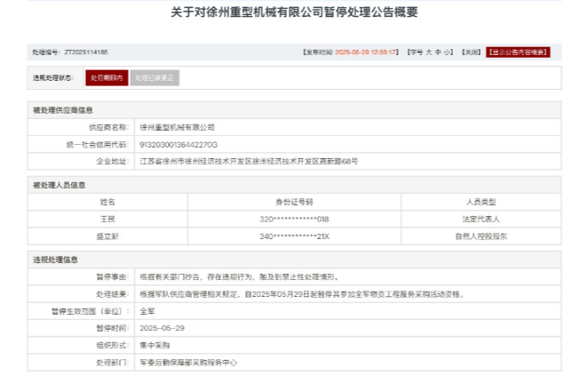Click the credit code 91320300136442270G

tap(179, 144)
